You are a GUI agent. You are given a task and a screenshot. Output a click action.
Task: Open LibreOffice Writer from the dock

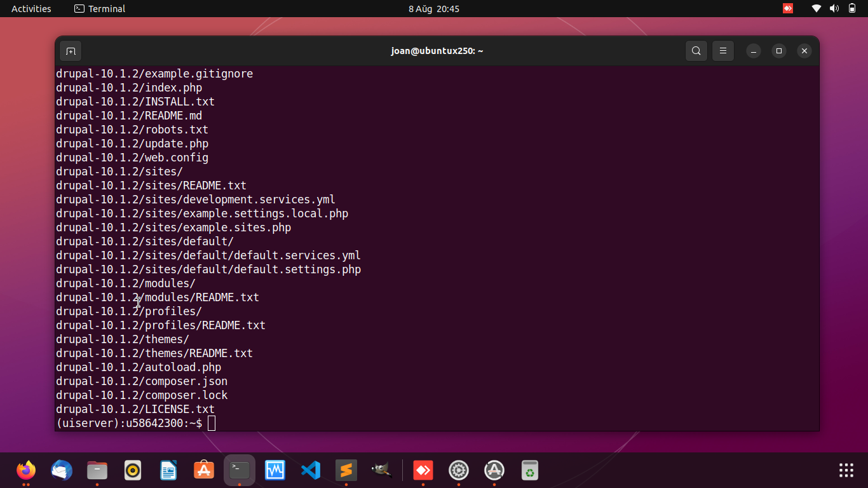pyautogui.click(x=168, y=470)
